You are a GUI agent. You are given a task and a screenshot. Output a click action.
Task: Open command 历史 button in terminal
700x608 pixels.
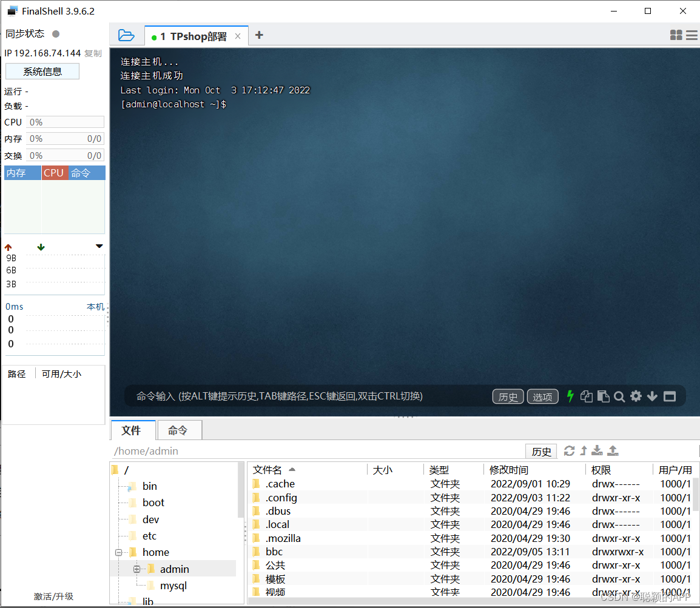(x=508, y=396)
